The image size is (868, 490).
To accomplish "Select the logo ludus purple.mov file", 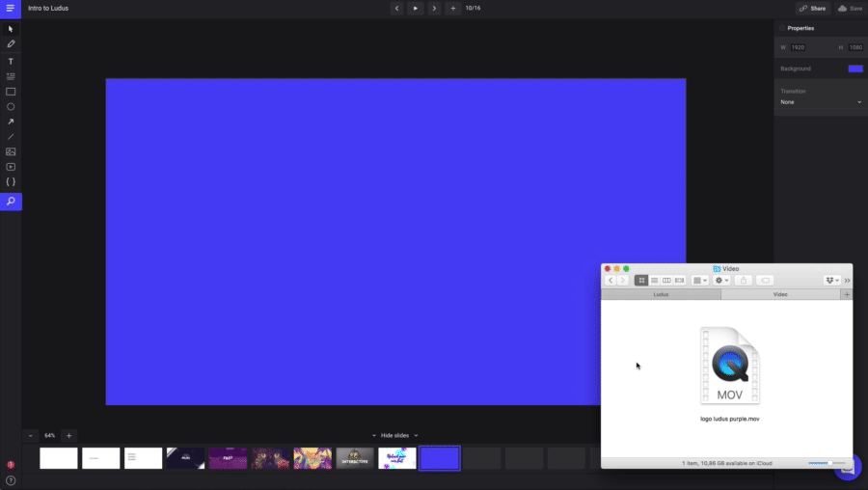I will 730,367.
